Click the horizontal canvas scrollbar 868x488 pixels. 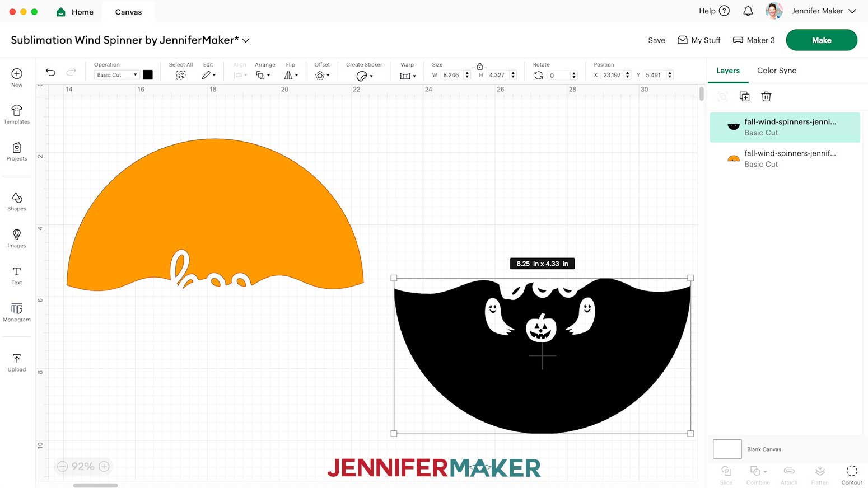(x=95, y=485)
